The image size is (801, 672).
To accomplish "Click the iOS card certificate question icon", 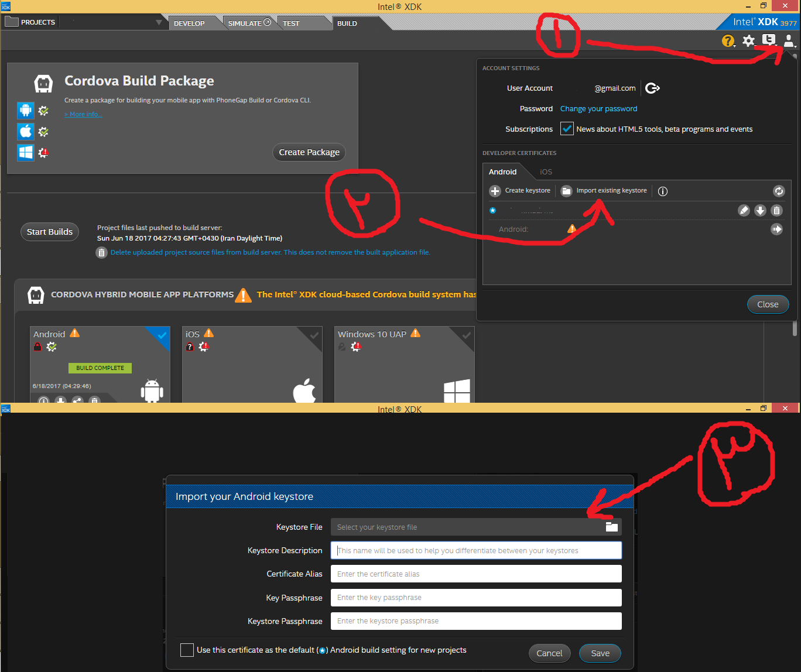I will point(190,347).
